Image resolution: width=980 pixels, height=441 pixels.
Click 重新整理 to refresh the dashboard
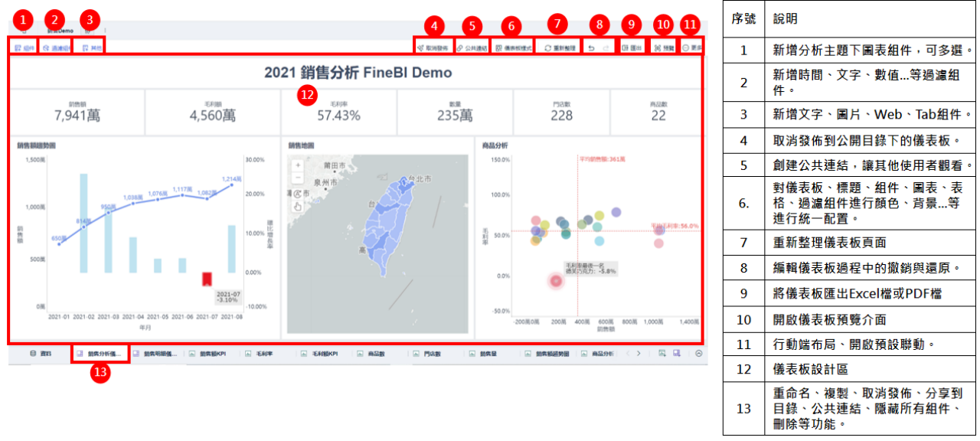click(x=559, y=47)
